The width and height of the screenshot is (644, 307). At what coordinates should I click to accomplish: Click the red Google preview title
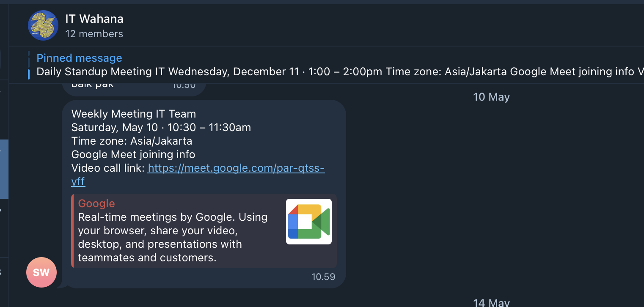pyautogui.click(x=96, y=203)
